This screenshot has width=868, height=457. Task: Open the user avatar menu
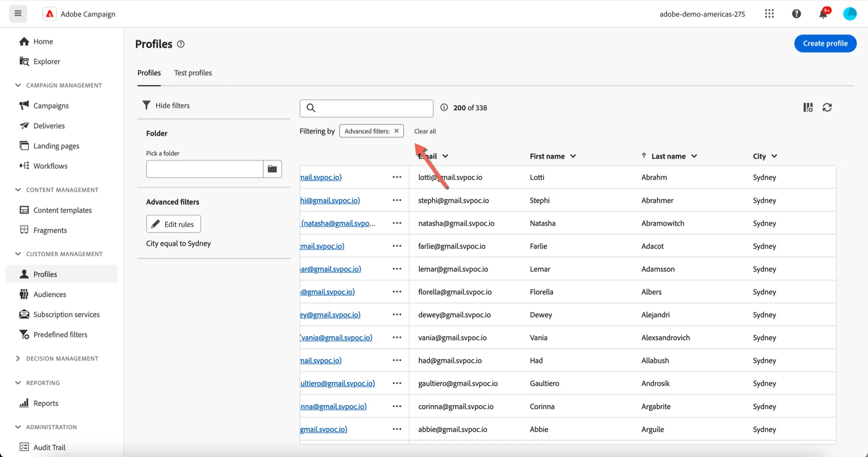850,14
